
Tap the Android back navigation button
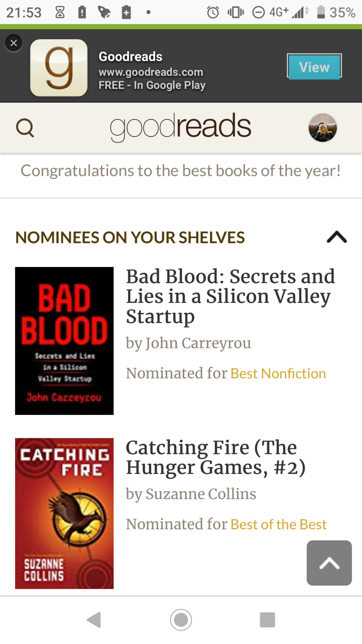[x=94, y=620]
